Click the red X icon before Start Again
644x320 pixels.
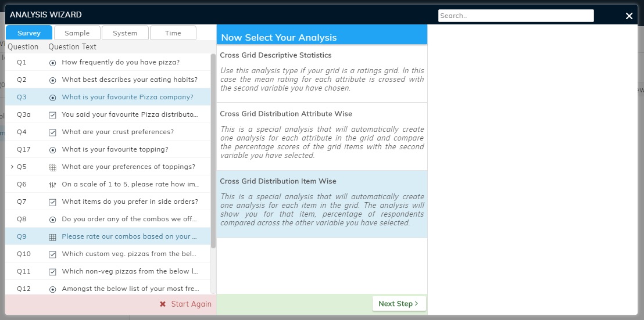click(x=163, y=304)
